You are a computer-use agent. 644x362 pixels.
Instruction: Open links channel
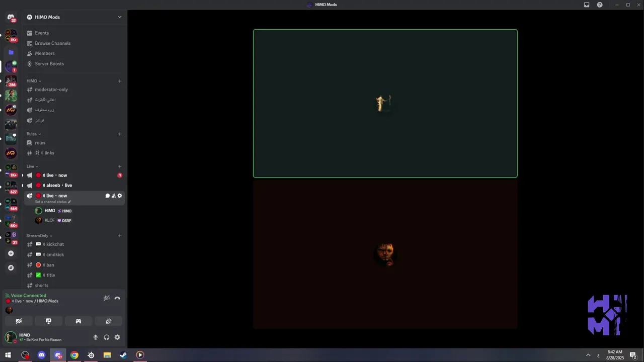click(x=74, y=153)
